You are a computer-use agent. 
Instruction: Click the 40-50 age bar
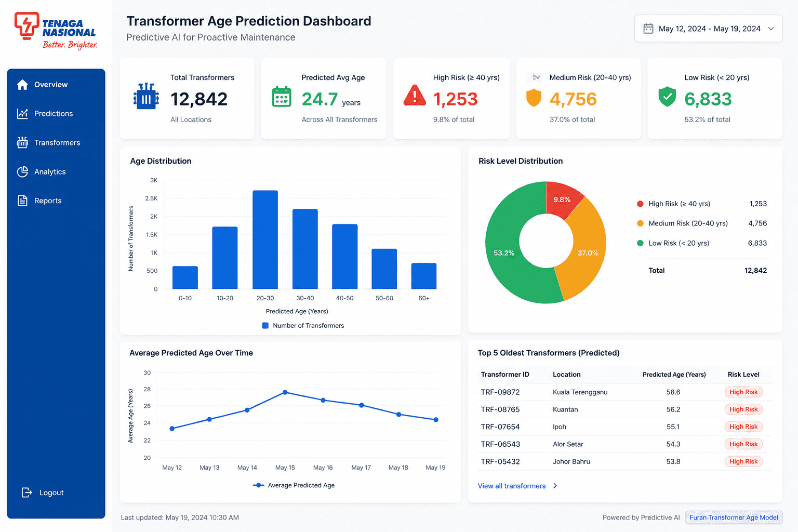(x=345, y=256)
